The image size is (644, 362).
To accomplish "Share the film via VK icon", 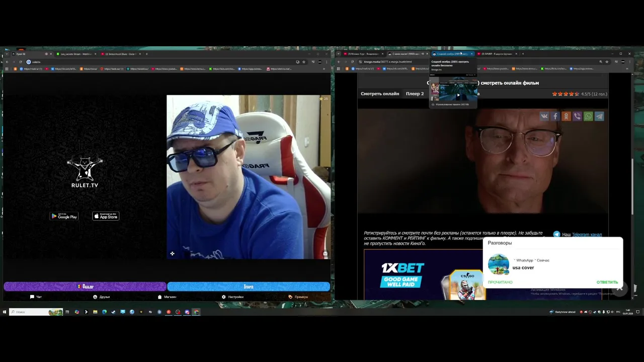I will [x=544, y=116].
